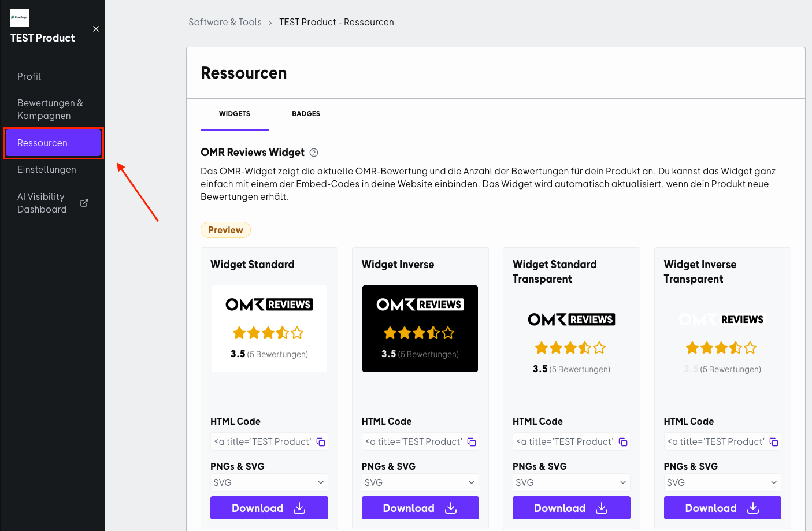Switch to the Badges tab
This screenshot has height=531, width=812.
click(x=306, y=114)
